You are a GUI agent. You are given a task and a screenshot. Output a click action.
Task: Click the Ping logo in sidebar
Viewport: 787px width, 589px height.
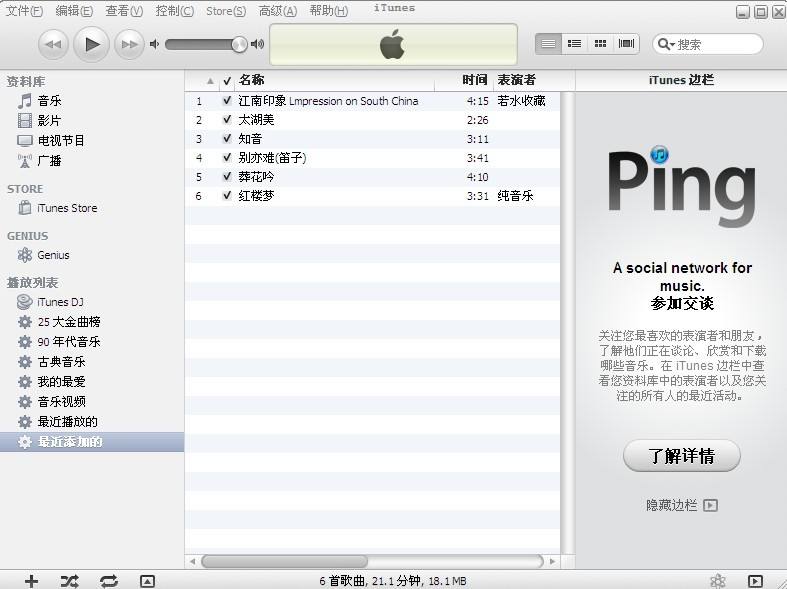coord(682,186)
